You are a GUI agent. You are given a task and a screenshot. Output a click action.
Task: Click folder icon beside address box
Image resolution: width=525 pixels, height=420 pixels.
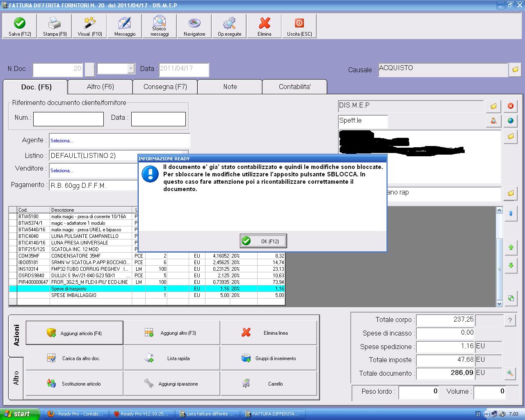511,136
